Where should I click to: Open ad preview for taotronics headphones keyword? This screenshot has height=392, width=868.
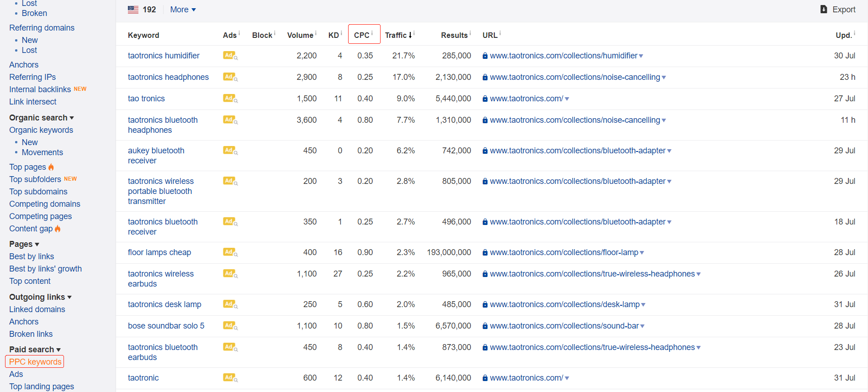[230, 77]
